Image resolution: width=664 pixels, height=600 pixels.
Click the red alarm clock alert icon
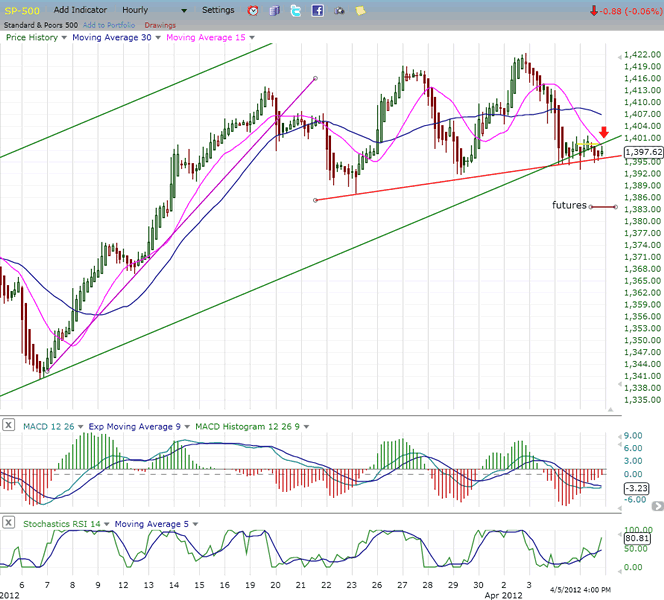coord(253,11)
